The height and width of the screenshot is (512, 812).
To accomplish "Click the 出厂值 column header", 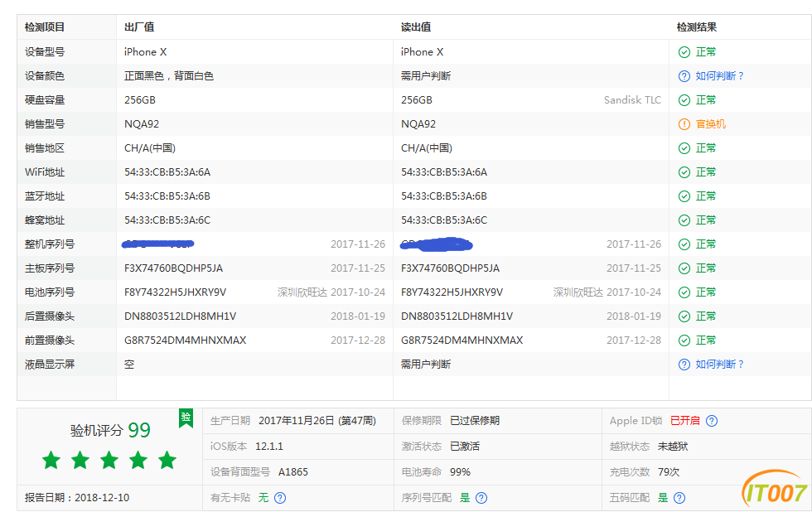I will click(x=139, y=27).
